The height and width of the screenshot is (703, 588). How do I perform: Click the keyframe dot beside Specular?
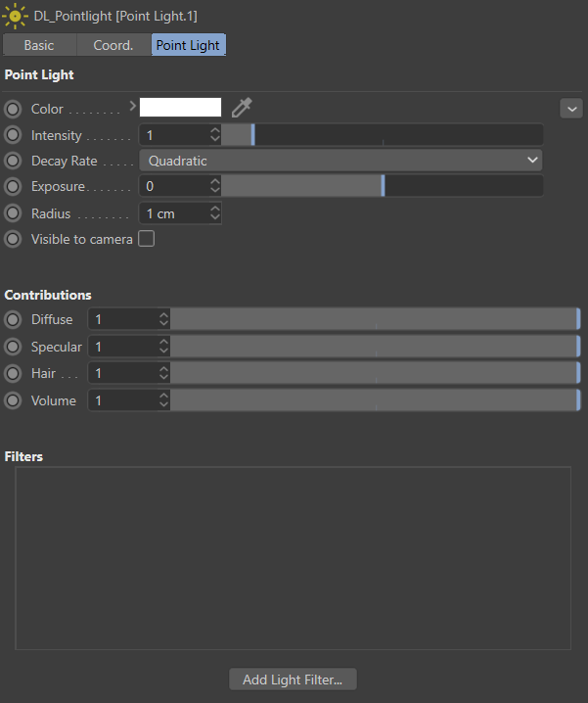[x=13, y=347]
